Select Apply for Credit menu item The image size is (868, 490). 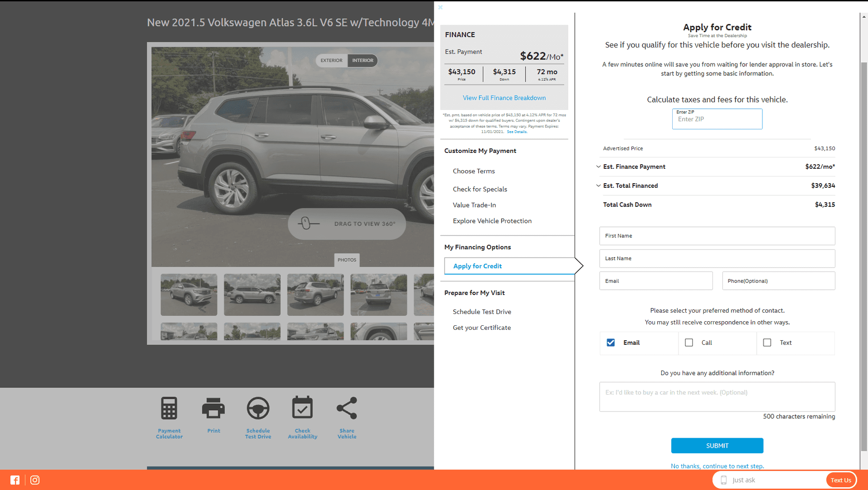point(509,266)
